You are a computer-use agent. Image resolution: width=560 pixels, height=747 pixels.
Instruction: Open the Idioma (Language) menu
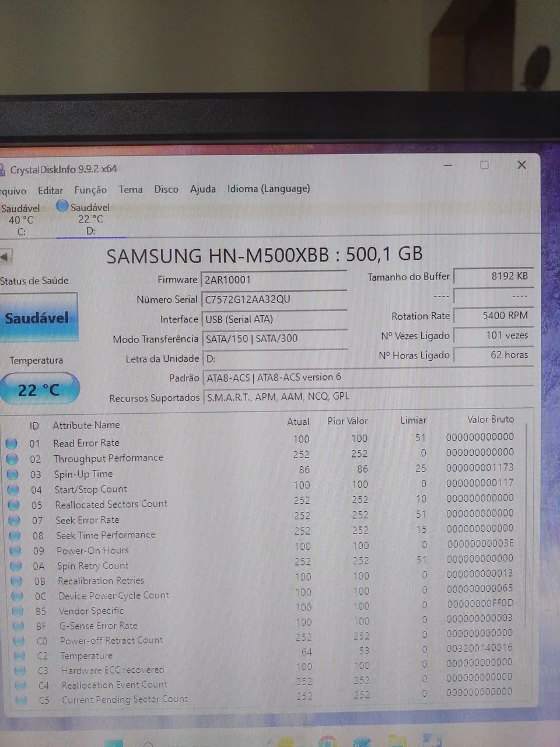(x=268, y=189)
